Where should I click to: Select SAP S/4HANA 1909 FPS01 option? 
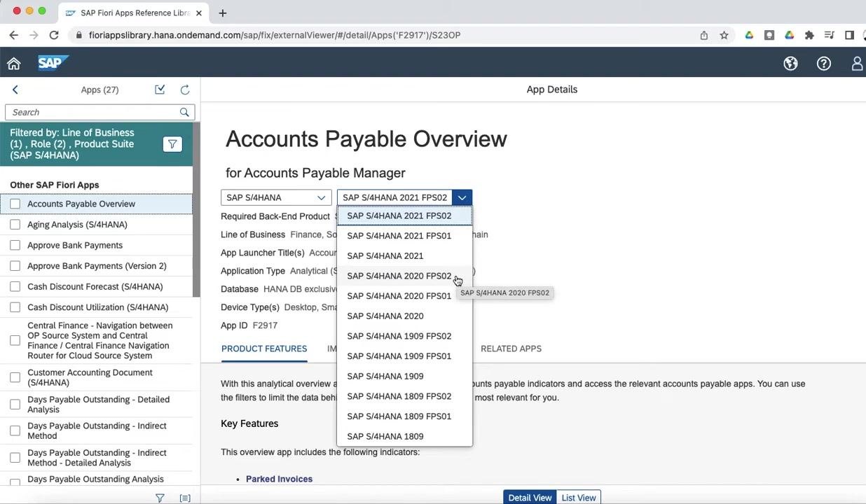(405, 356)
